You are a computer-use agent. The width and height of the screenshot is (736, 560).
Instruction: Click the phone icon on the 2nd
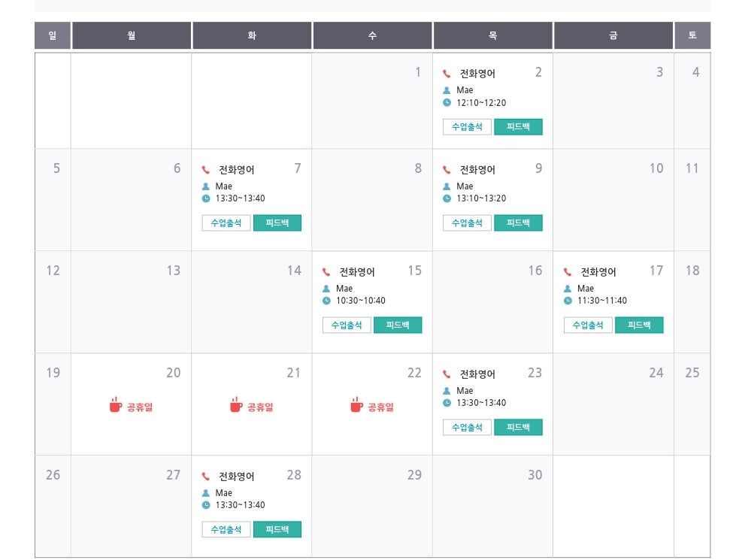(x=447, y=74)
